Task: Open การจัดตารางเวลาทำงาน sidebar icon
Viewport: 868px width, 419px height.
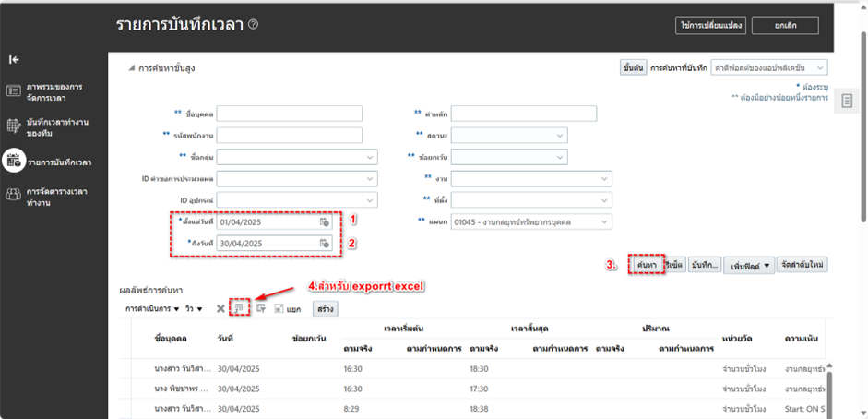Action: [x=14, y=194]
